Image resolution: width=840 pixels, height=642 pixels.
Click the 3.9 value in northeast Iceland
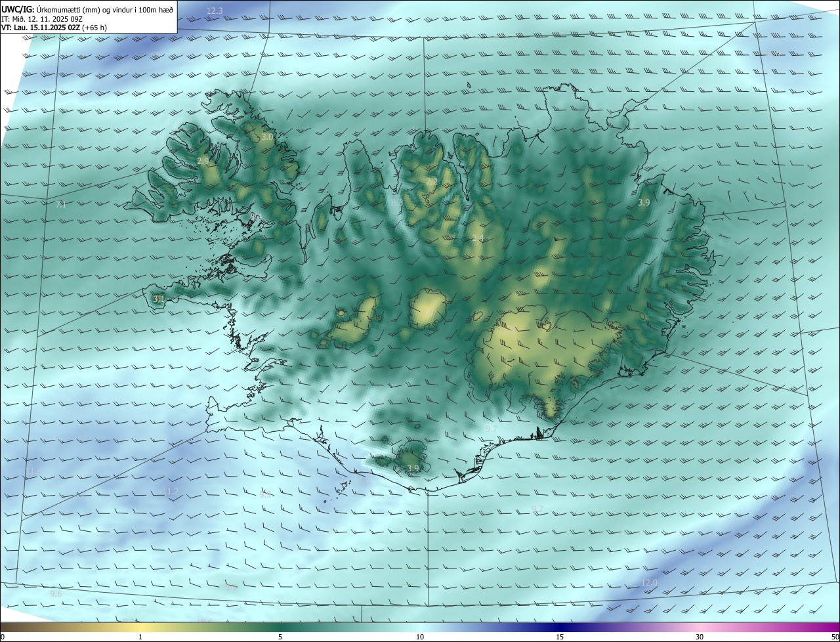tap(644, 203)
